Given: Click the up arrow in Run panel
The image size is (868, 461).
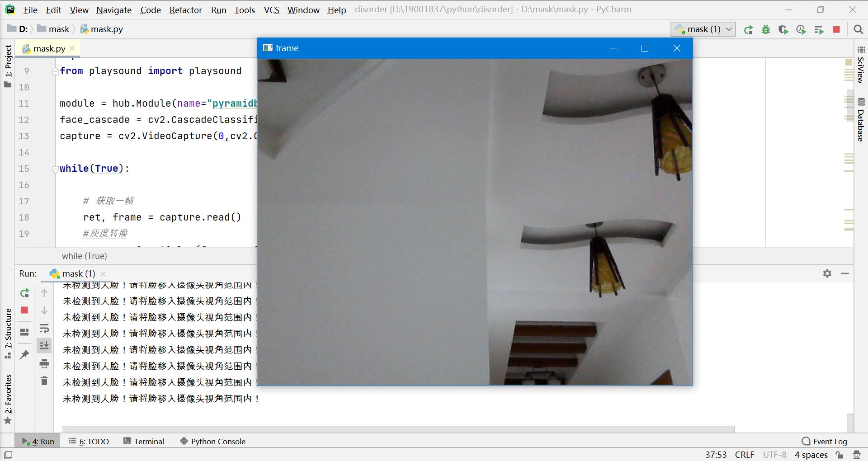Looking at the screenshot, I should point(44,293).
